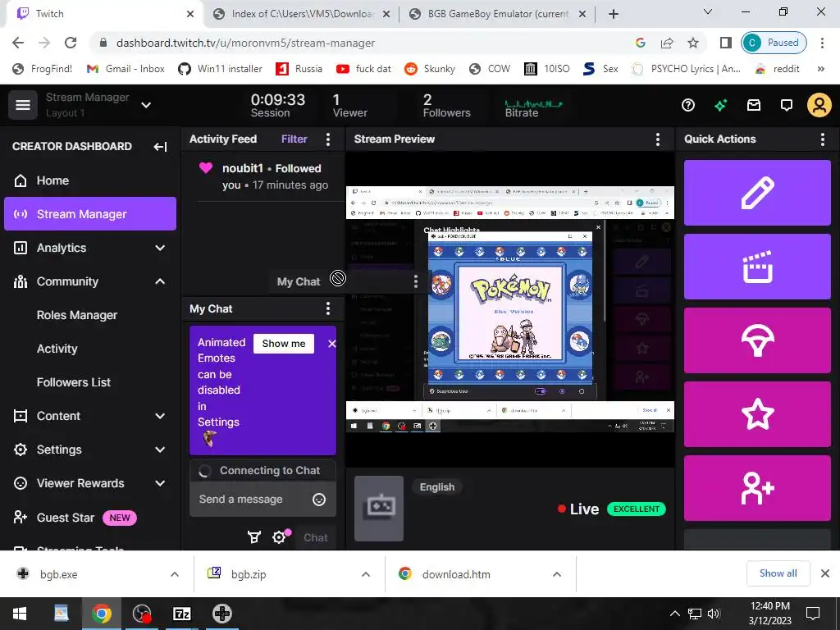Image resolution: width=840 pixels, height=630 pixels.
Task: Click the stream category game thumbnail
Action: [379, 509]
